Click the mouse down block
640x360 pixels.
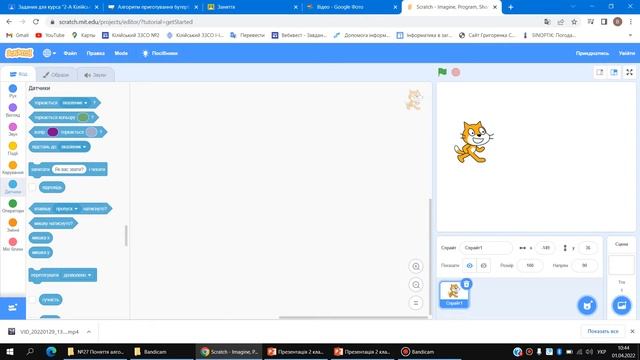click(x=53, y=223)
